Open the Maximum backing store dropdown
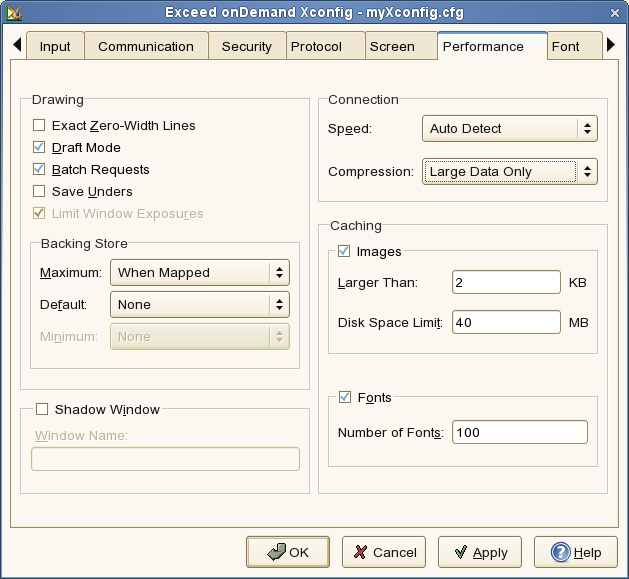The height and width of the screenshot is (579, 629). click(203, 272)
